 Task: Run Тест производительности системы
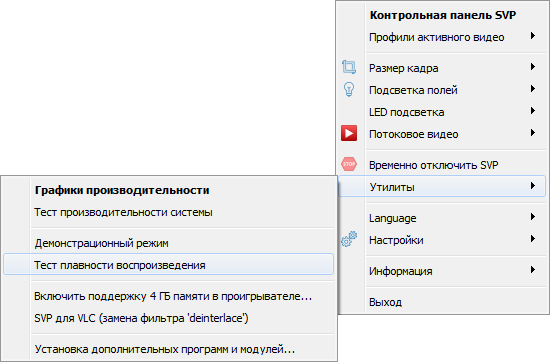[x=168, y=213]
